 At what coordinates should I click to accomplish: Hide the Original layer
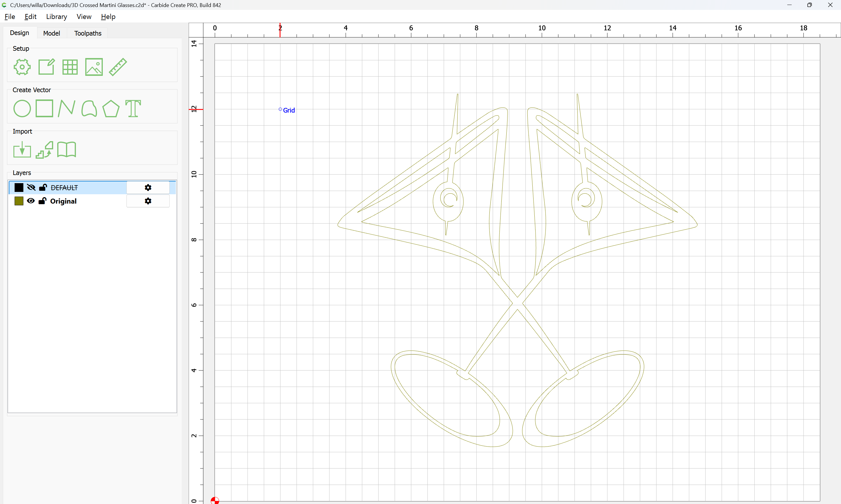(x=31, y=201)
